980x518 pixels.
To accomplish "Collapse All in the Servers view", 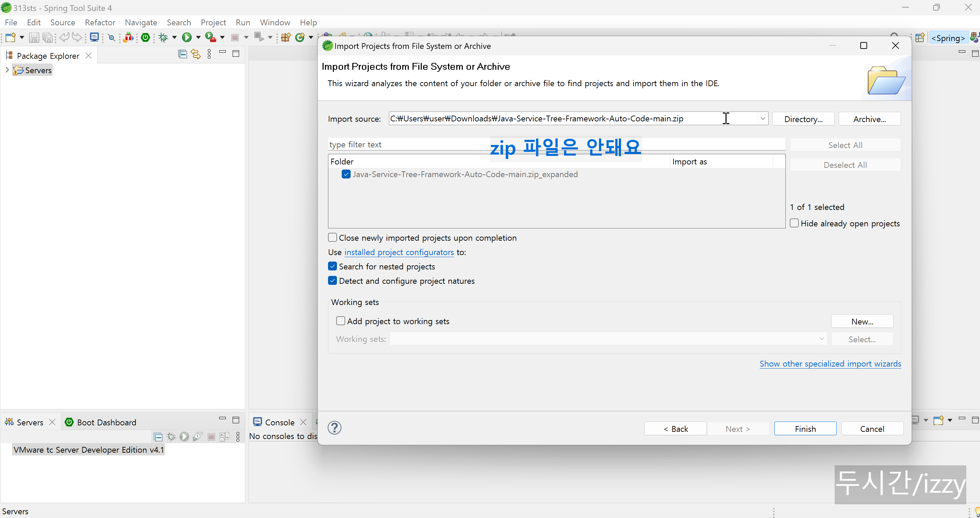I will click(x=158, y=437).
